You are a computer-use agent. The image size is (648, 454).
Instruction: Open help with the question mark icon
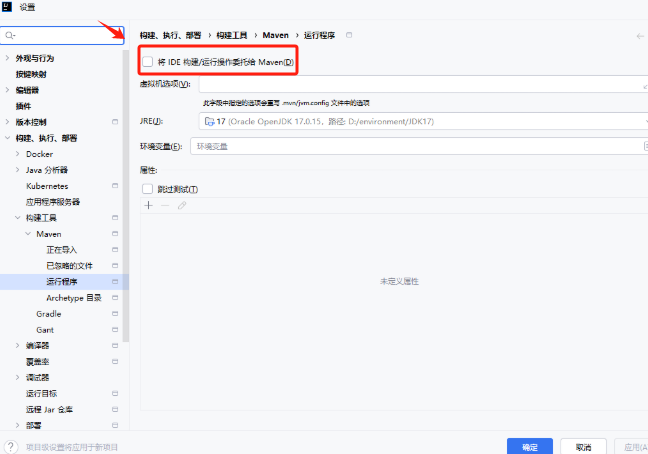(x=11, y=447)
